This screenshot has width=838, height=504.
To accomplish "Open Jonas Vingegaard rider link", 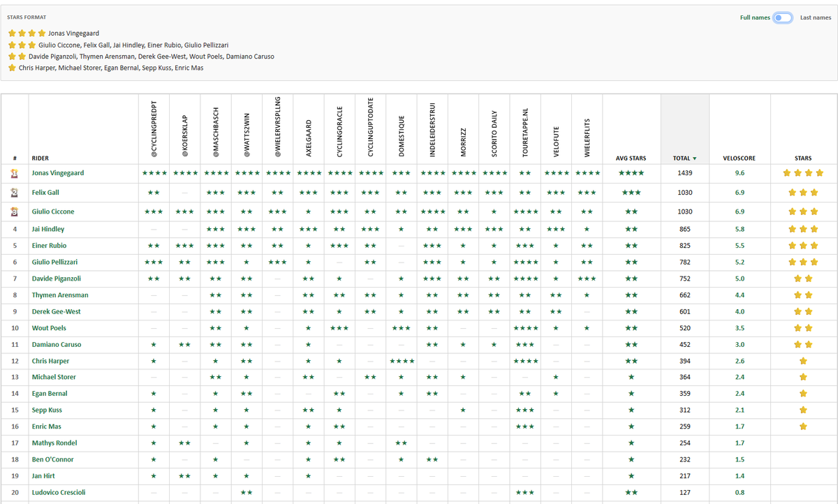I will click(x=59, y=172).
